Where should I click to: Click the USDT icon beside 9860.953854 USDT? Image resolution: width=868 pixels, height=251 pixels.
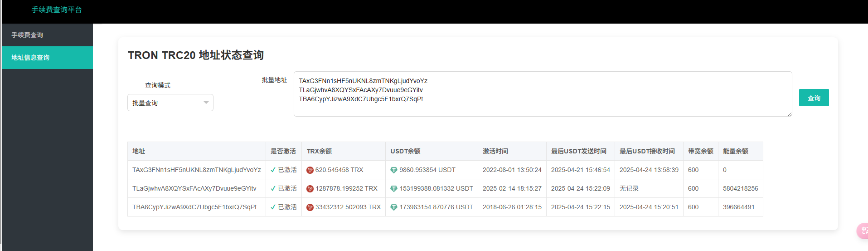click(x=394, y=170)
